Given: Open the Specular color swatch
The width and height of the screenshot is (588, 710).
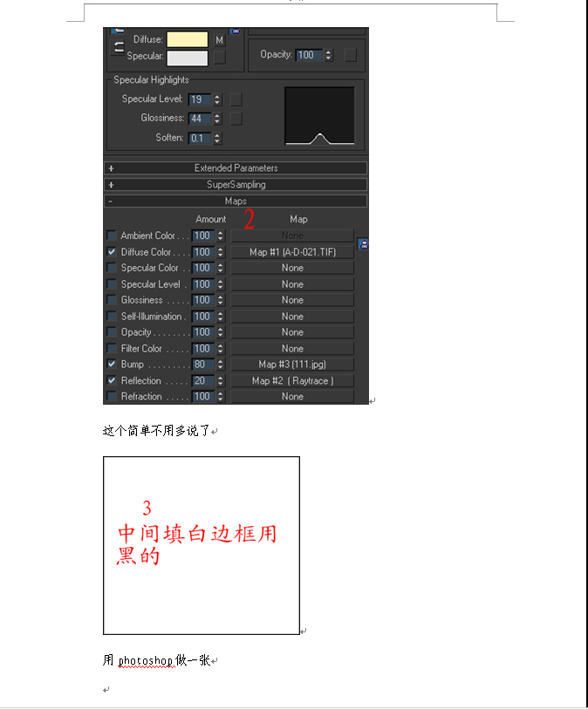Looking at the screenshot, I should click(187, 58).
